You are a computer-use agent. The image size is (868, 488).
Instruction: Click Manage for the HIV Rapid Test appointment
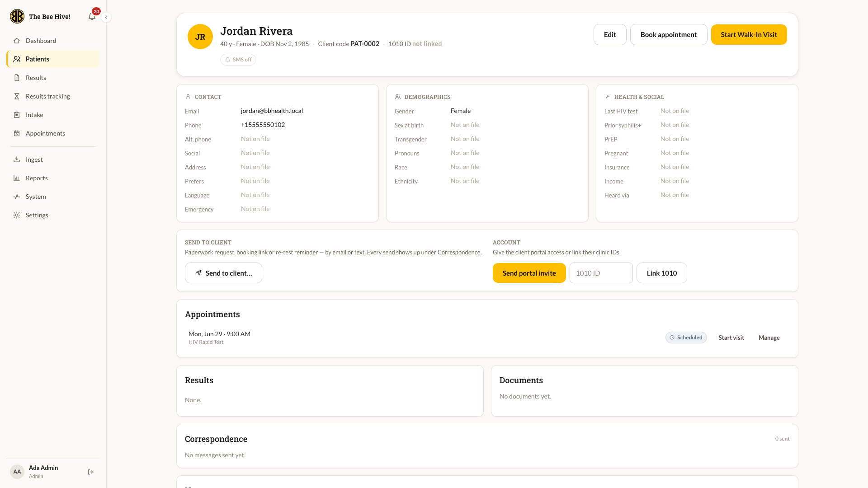point(769,338)
